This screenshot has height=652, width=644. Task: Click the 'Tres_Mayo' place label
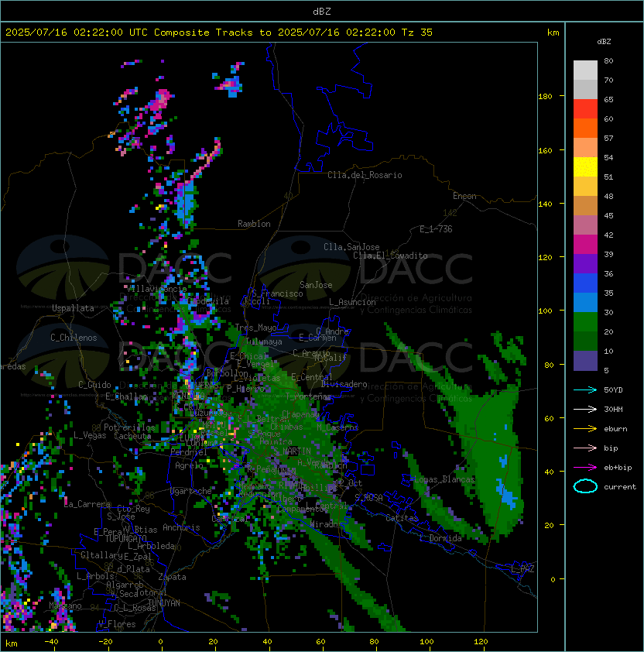pyautogui.click(x=255, y=328)
